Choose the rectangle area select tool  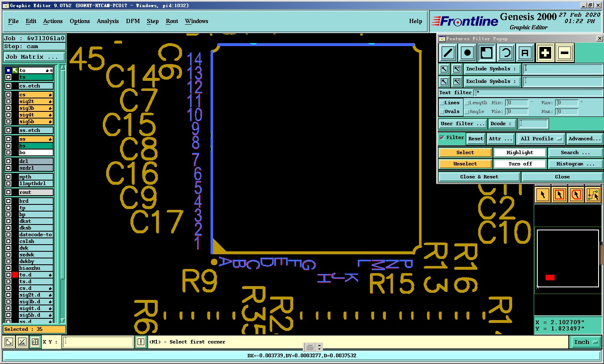(560, 195)
